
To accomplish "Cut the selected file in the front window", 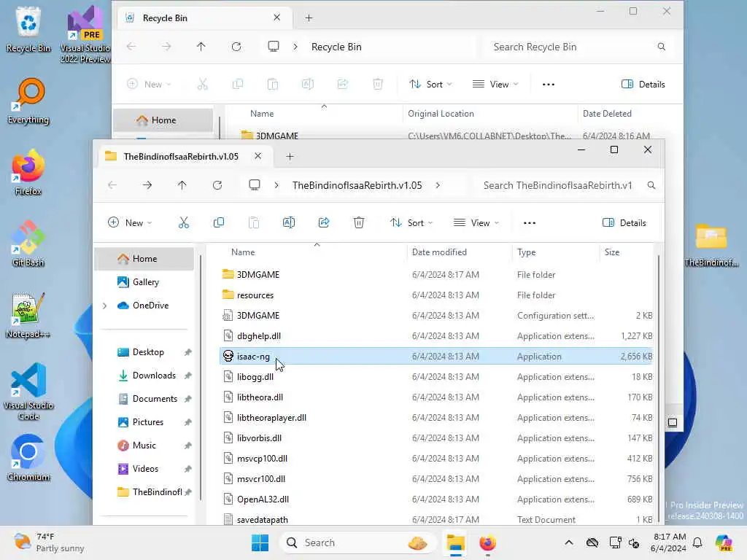I will pos(183,222).
